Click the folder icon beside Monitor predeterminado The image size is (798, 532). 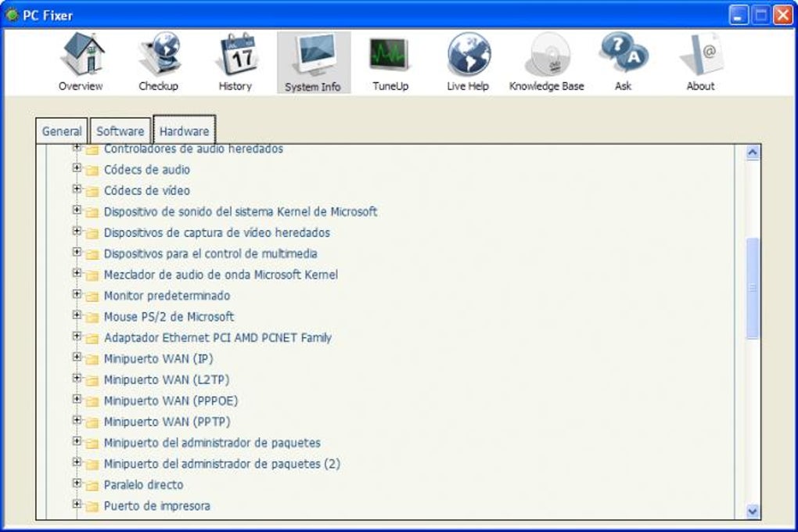coord(92,297)
